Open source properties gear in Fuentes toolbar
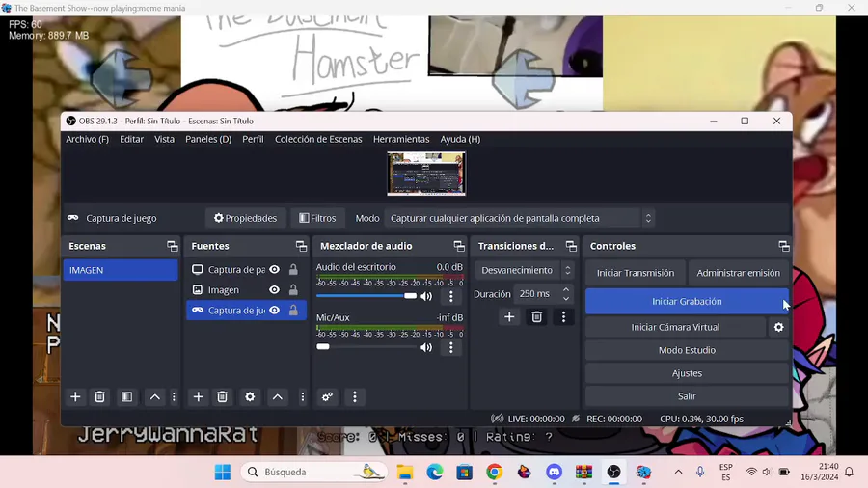The image size is (868, 488). coord(250,396)
